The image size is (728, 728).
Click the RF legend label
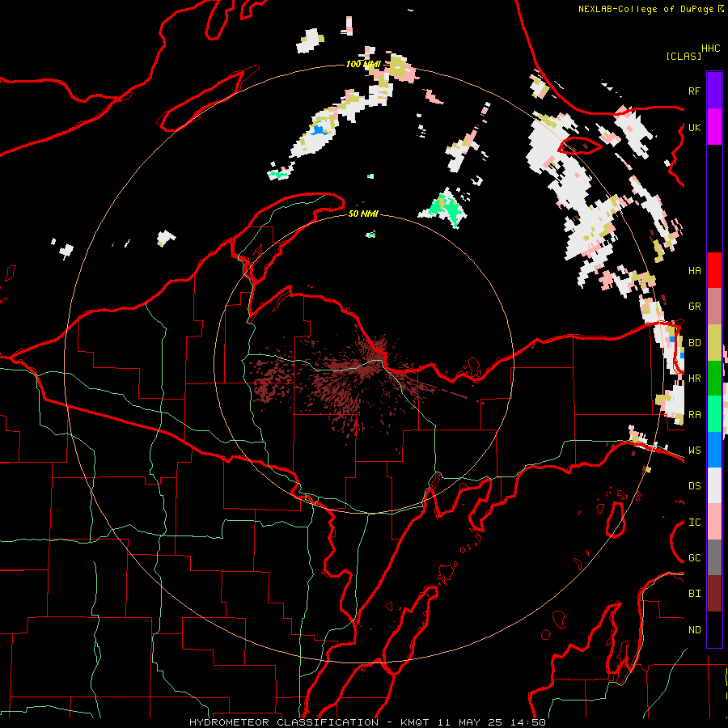click(694, 91)
